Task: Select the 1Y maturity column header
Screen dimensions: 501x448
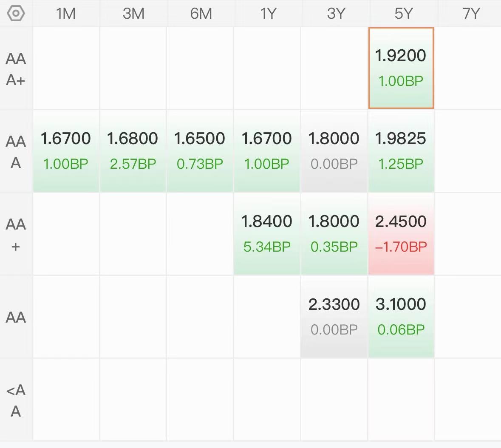Action: pyautogui.click(x=268, y=14)
